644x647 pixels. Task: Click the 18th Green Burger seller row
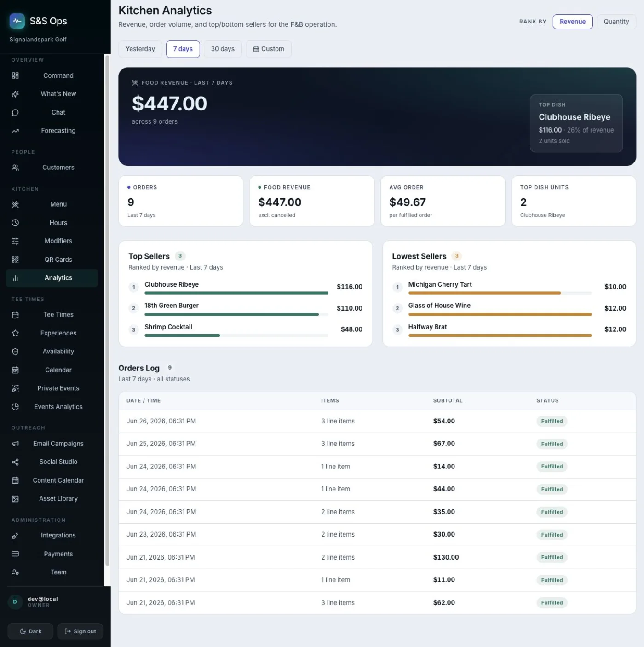point(245,308)
